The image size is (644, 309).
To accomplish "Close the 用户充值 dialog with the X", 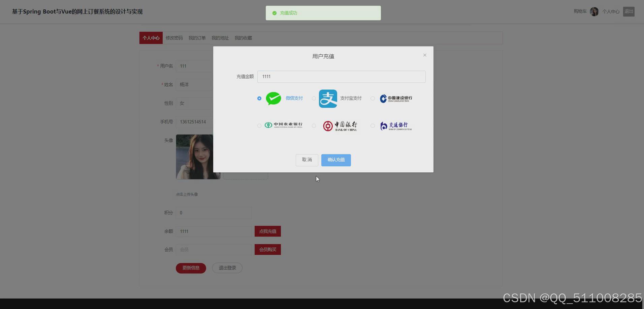I will click(x=425, y=55).
